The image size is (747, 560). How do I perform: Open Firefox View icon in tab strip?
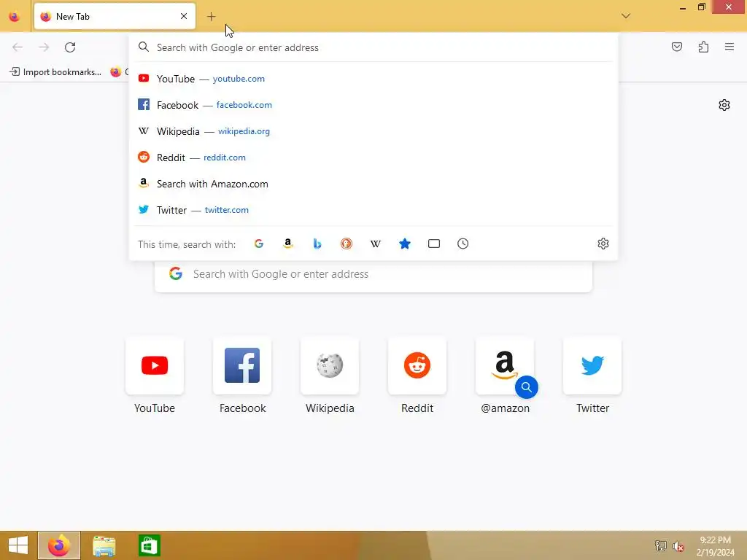coord(15,16)
